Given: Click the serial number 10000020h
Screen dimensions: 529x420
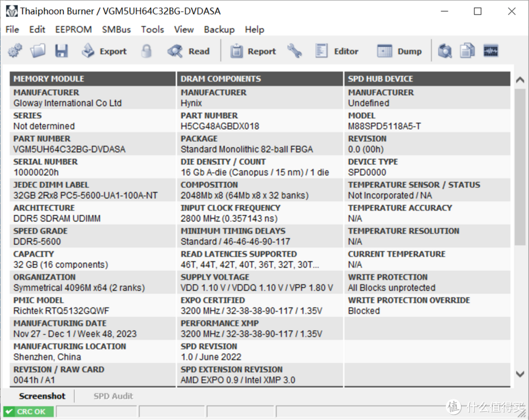Looking at the screenshot, I should coord(36,172).
